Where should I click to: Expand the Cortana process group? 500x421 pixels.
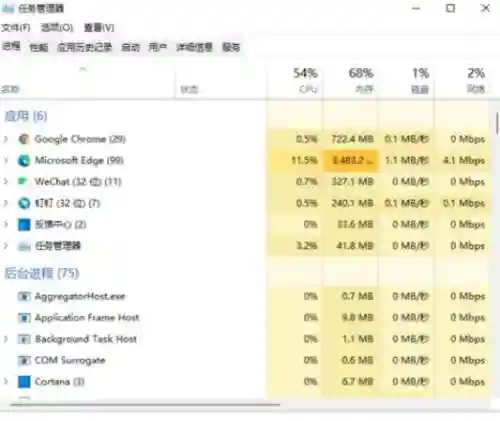(x=6, y=382)
